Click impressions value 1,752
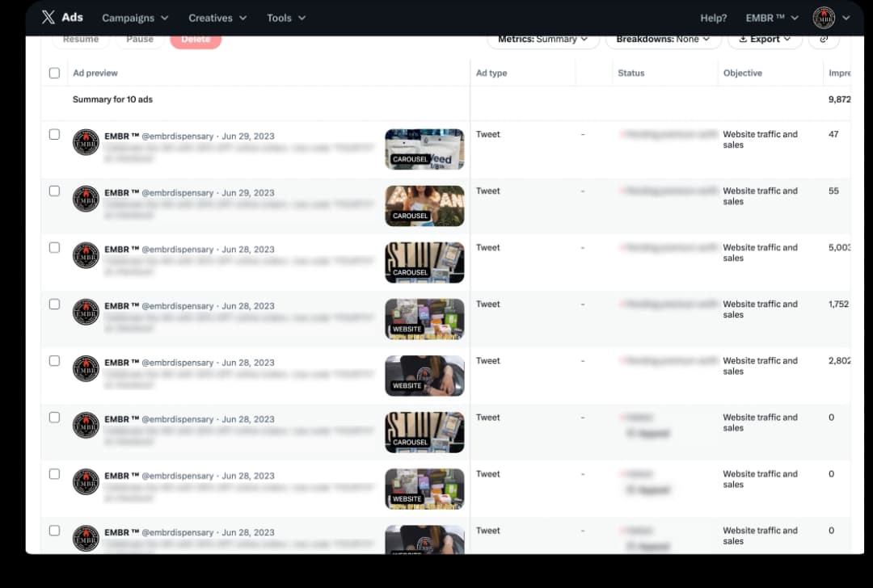This screenshot has height=588, width=873. tap(838, 304)
